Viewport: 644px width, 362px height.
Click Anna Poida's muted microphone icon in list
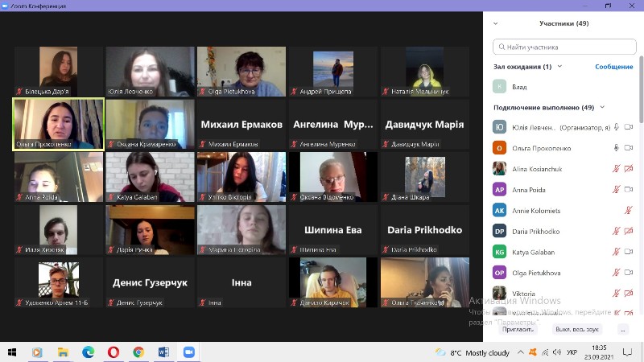[x=616, y=189]
